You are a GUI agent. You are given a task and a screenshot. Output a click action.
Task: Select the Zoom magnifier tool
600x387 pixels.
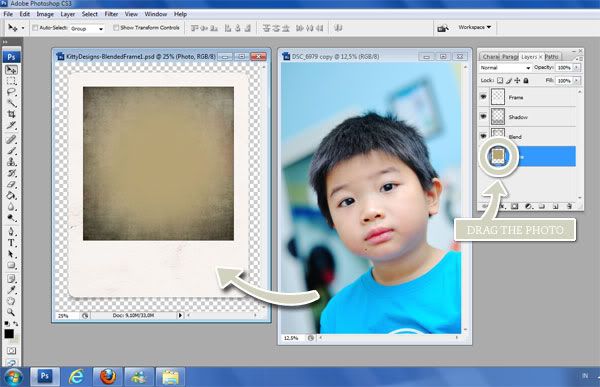pos(11,312)
